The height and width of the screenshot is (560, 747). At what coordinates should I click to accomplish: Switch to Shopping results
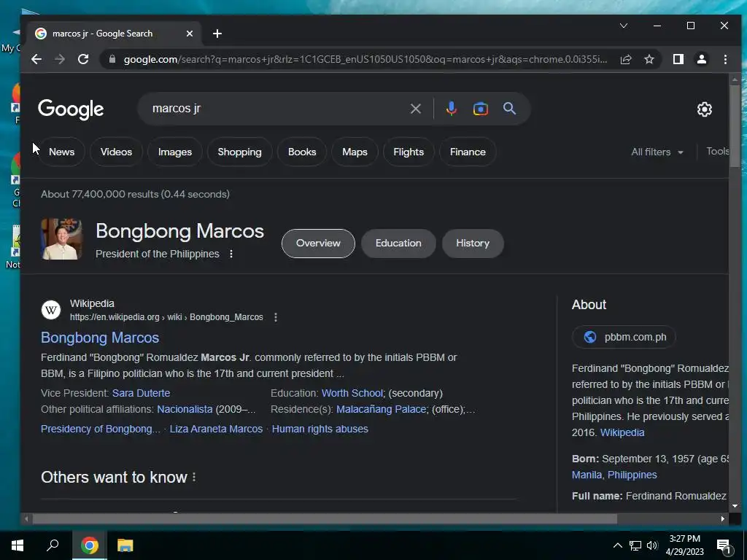pyautogui.click(x=239, y=152)
